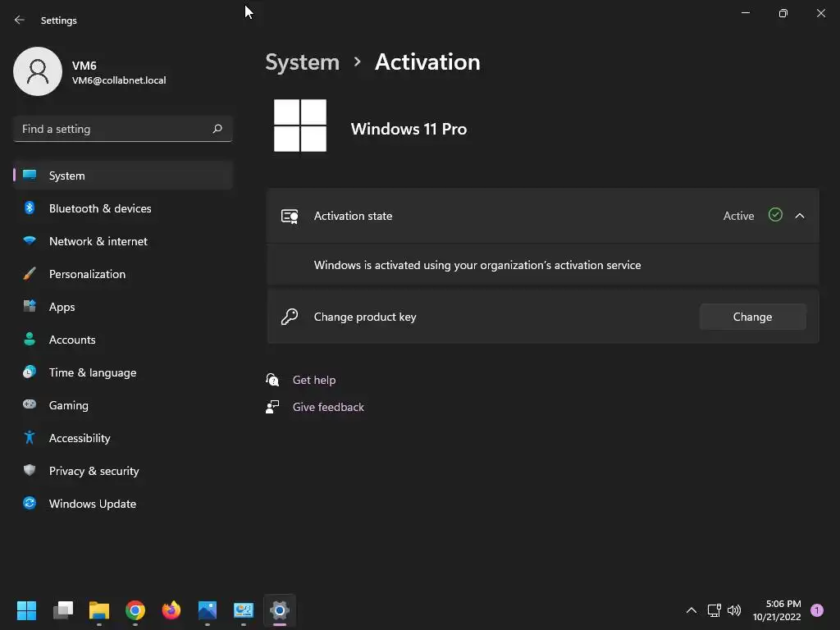
Task: Click the Get help chat icon
Action: (272, 380)
